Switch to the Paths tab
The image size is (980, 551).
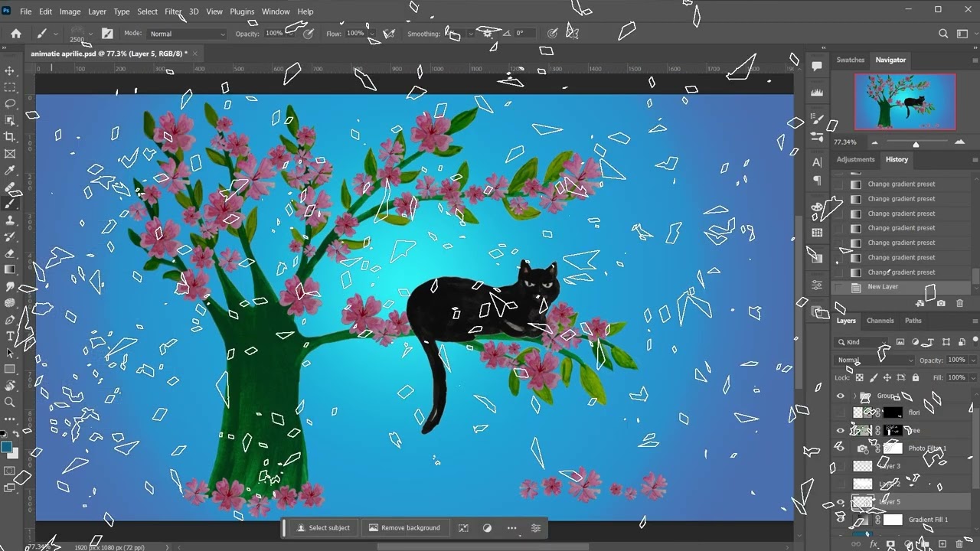tap(913, 321)
